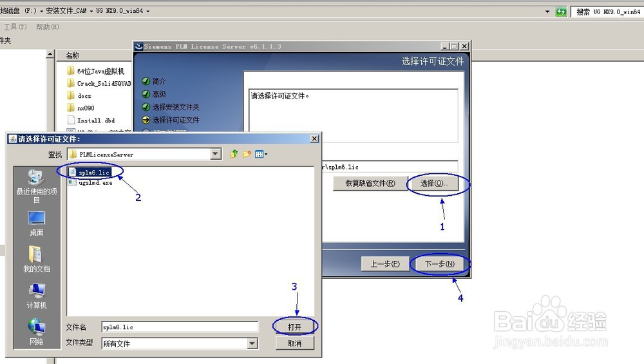Click 安装文件_CAM breadcrumb in address bar
Screen dimensions: 644x364
[x=66, y=11]
